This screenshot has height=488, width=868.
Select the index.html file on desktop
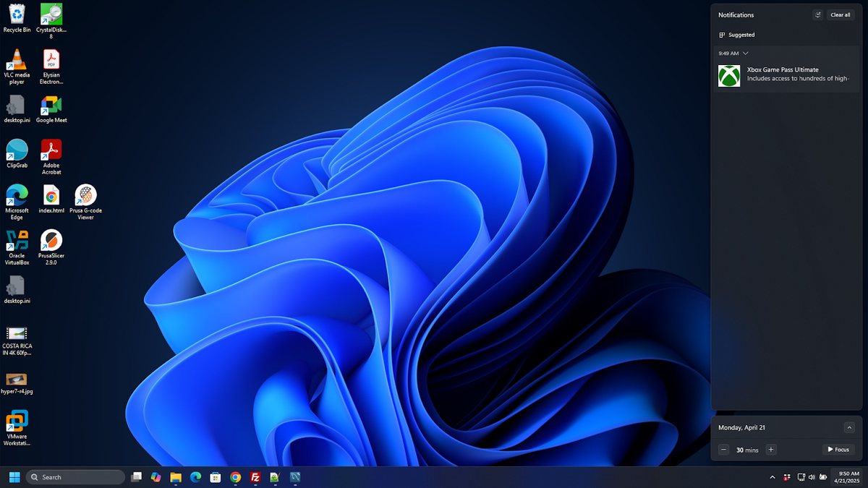[x=51, y=199]
